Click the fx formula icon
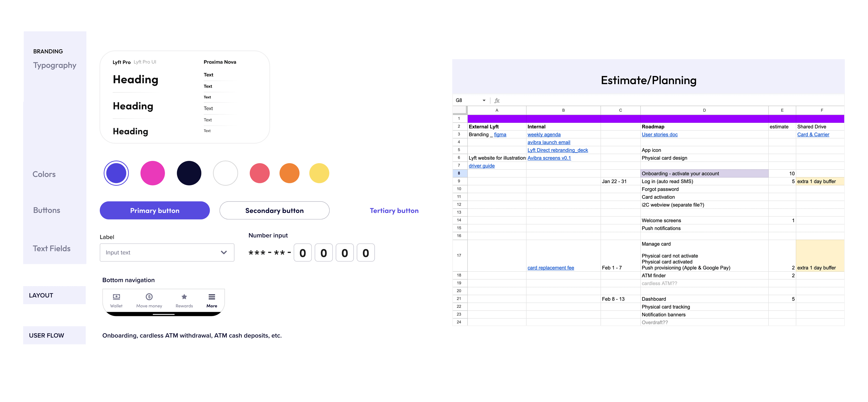This screenshot has height=402, width=868. tap(497, 101)
